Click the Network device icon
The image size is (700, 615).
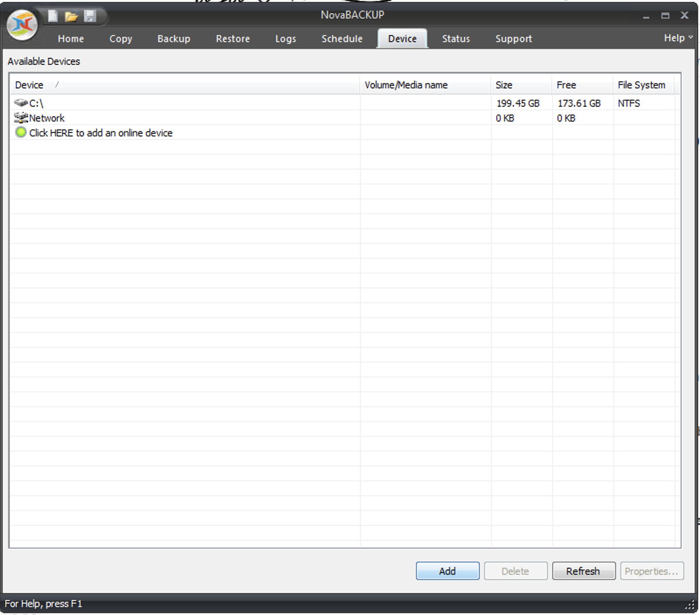(x=21, y=117)
